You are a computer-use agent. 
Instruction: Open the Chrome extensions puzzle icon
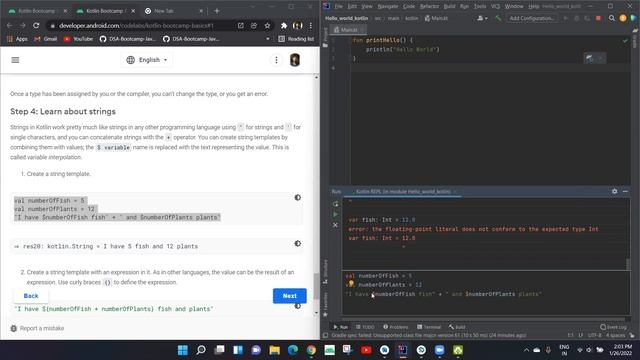click(284, 25)
